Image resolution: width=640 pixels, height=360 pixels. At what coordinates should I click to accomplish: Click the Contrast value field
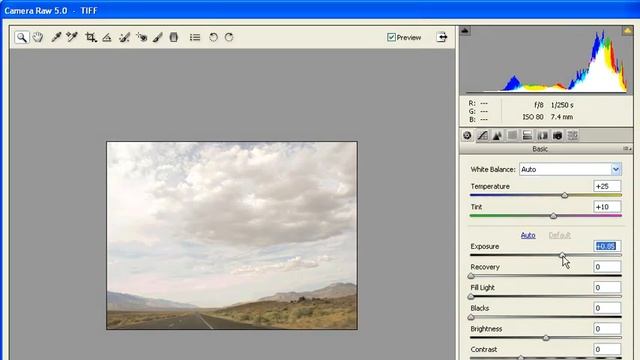pyautogui.click(x=607, y=349)
